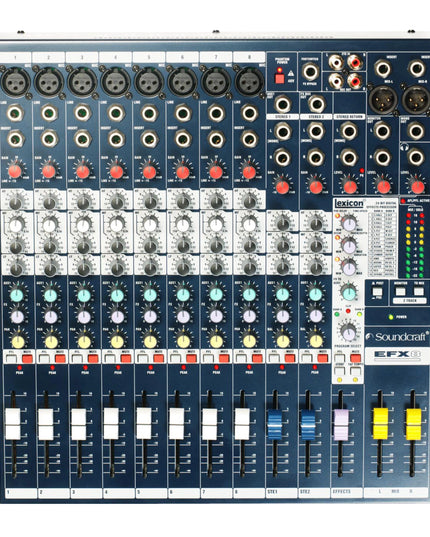Click channel 5 cyan AUX1 knob

(x=150, y=295)
